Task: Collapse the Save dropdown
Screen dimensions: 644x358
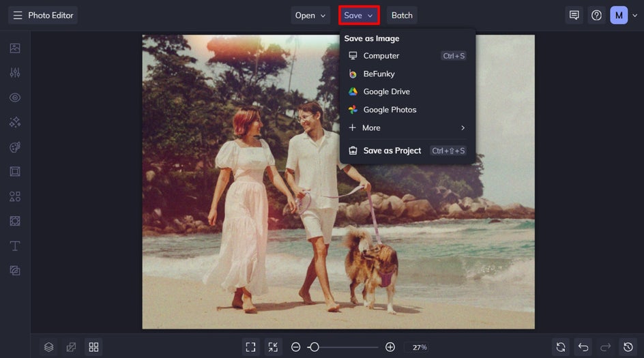Action: coord(359,15)
